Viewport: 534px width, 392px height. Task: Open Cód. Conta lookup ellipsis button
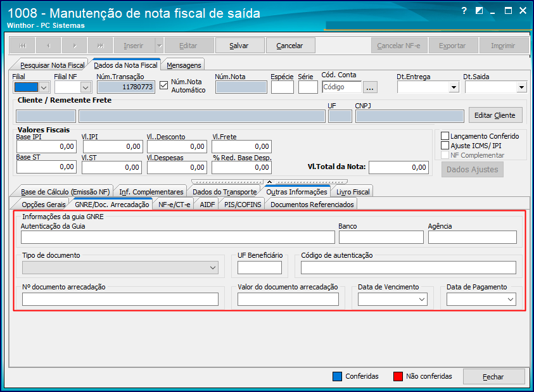370,87
